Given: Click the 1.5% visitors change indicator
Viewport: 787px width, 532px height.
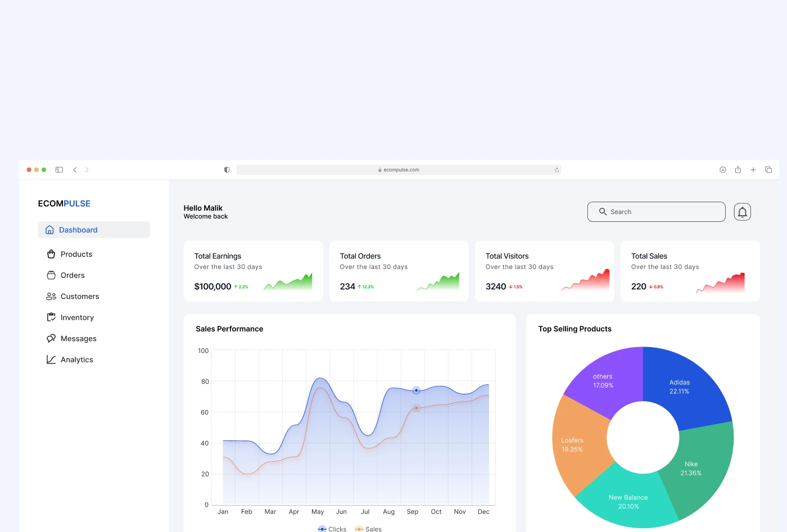Looking at the screenshot, I should 515,287.
